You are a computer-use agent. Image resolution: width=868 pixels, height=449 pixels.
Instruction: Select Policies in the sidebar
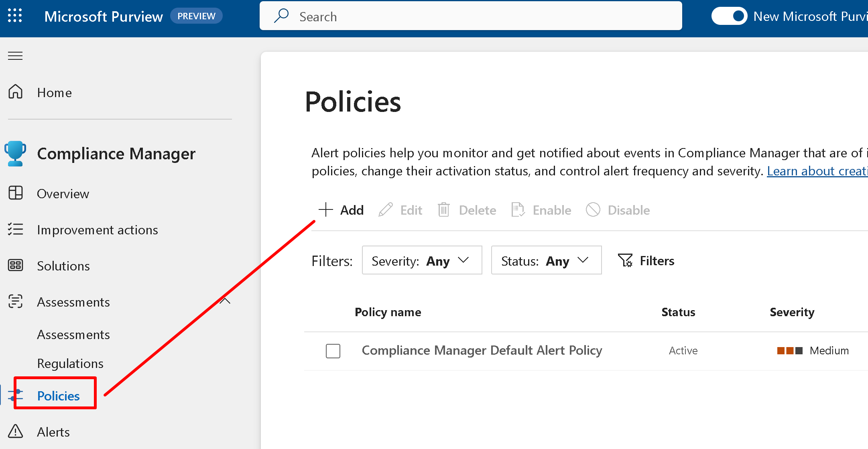coord(59,396)
